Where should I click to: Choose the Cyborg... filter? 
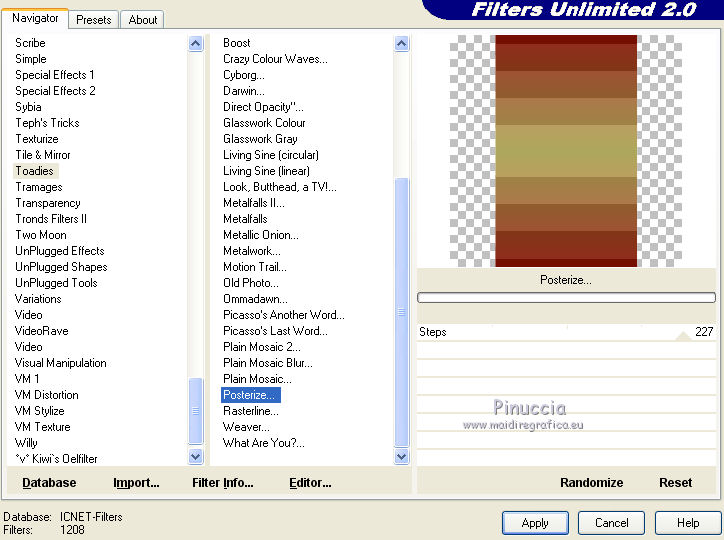[244, 75]
